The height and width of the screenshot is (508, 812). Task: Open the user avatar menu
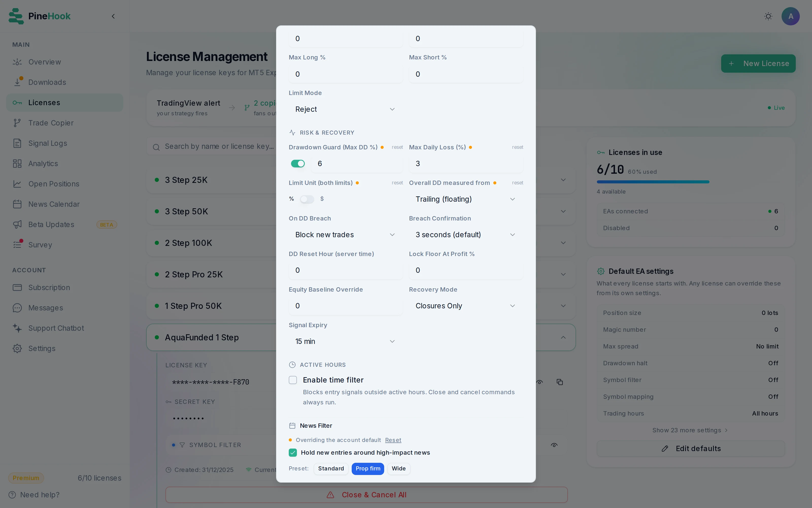pos(790,16)
